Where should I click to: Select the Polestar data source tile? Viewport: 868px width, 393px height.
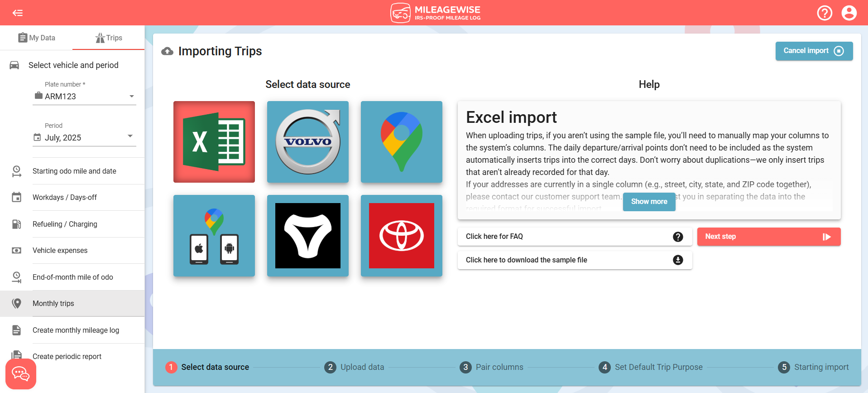tap(308, 236)
